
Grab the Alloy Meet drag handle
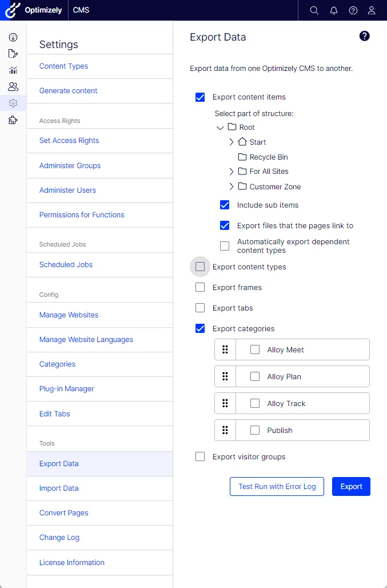225,350
